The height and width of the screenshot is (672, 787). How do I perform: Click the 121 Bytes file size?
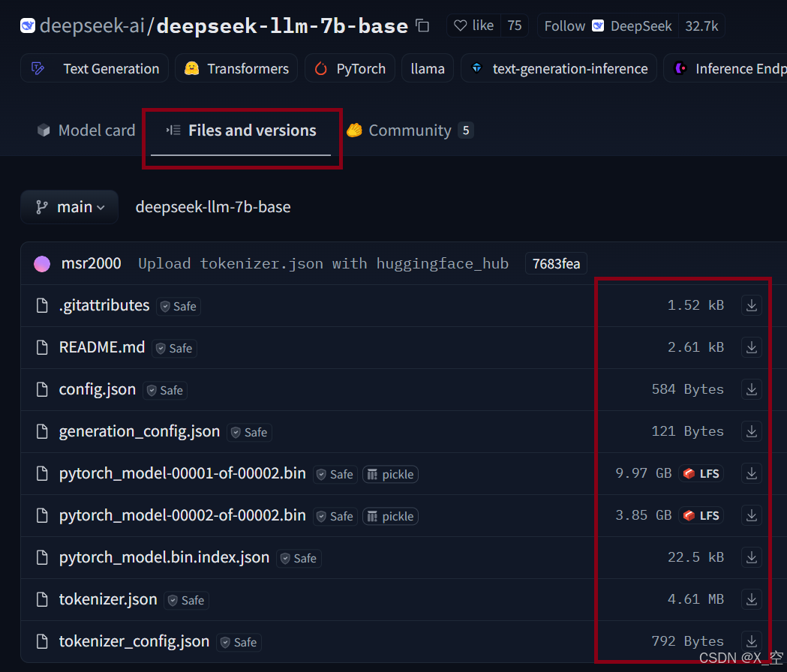pyautogui.click(x=688, y=431)
